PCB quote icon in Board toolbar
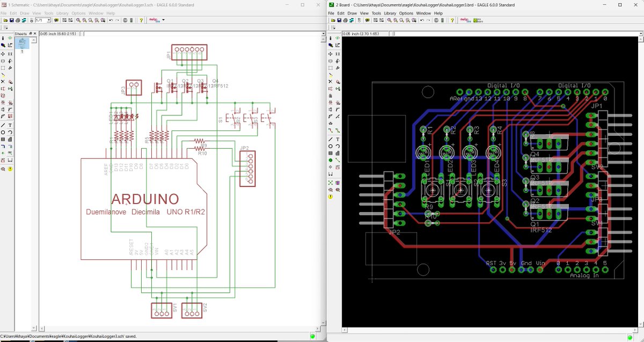The width and height of the screenshot is (644, 342). pyautogui.click(x=478, y=20)
